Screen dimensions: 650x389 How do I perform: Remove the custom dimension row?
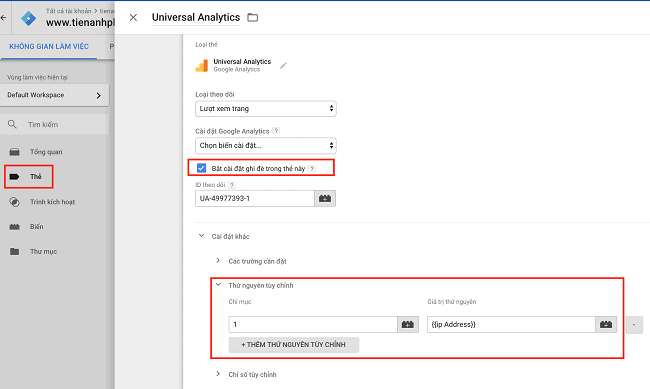coord(634,325)
